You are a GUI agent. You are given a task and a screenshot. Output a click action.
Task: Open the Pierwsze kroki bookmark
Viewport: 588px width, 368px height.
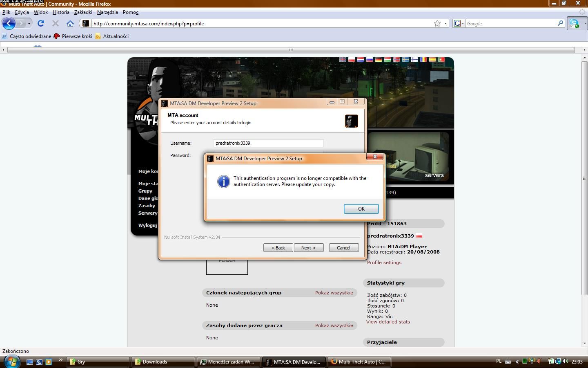click(73, 36)
